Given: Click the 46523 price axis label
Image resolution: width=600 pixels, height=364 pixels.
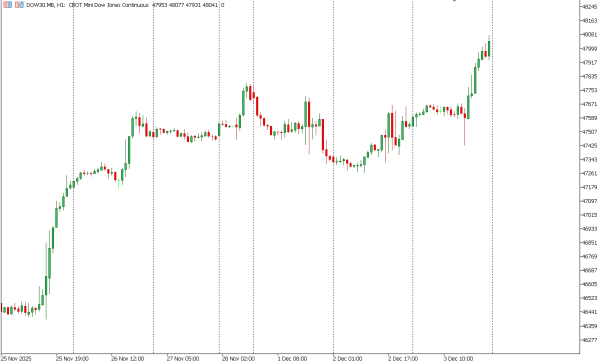Looking at the screenshot, I should point(589,298).
